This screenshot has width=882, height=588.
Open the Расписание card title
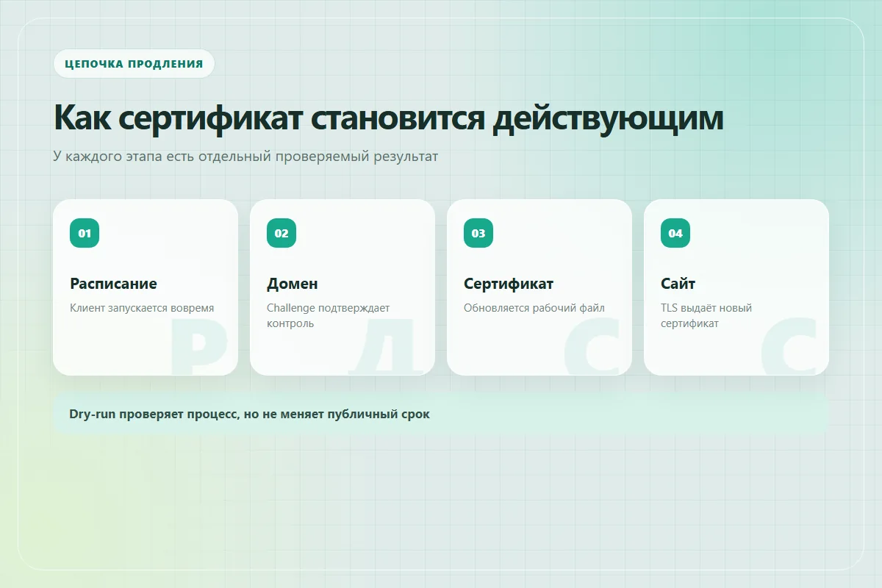[x=113, y=284]
